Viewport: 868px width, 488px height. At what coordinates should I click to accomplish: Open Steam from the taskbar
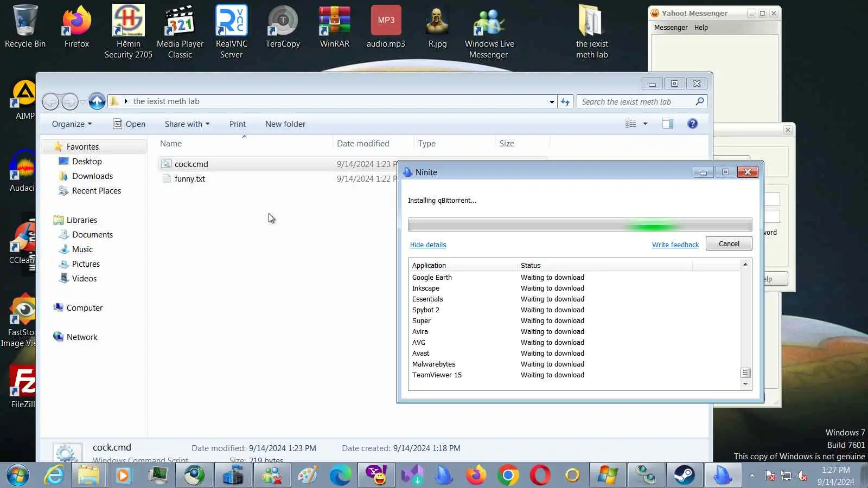(684, 476)
